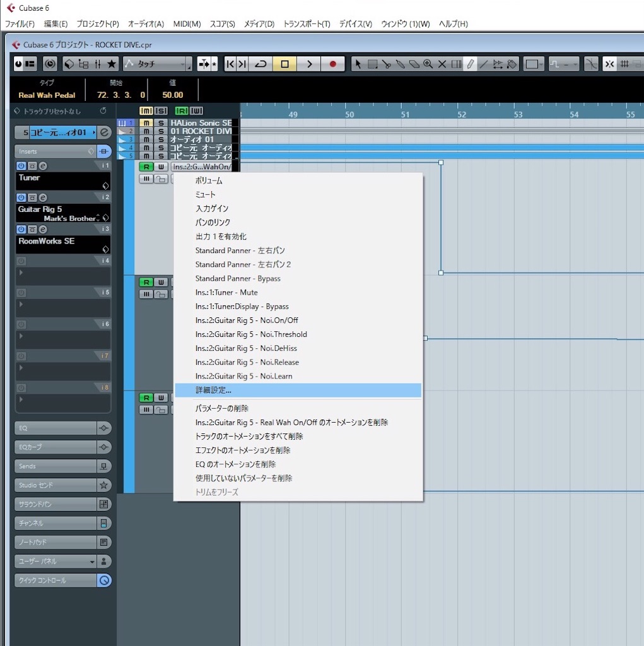Open the channel edit 'e' button in Inspector
Screen dimensions: 644x646
(x=104, y=132)
